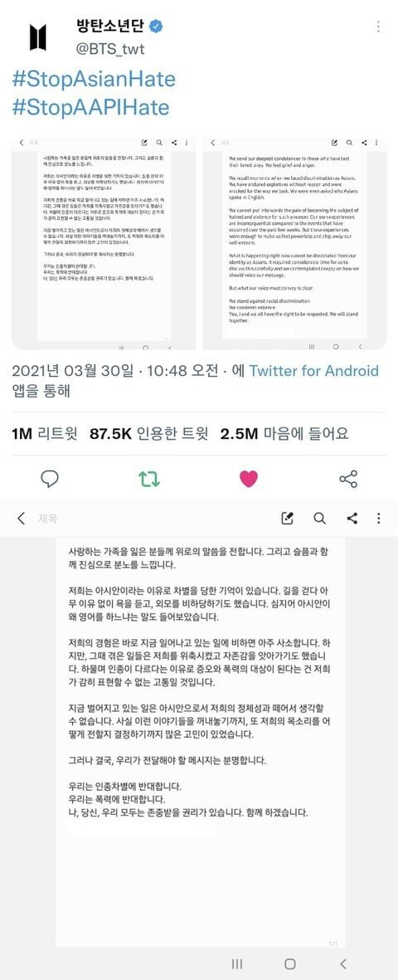Image resolution: width=398 pixels, height=980 pixels.
Task: Go back using the note's back arrow
Action: [22, 518]
